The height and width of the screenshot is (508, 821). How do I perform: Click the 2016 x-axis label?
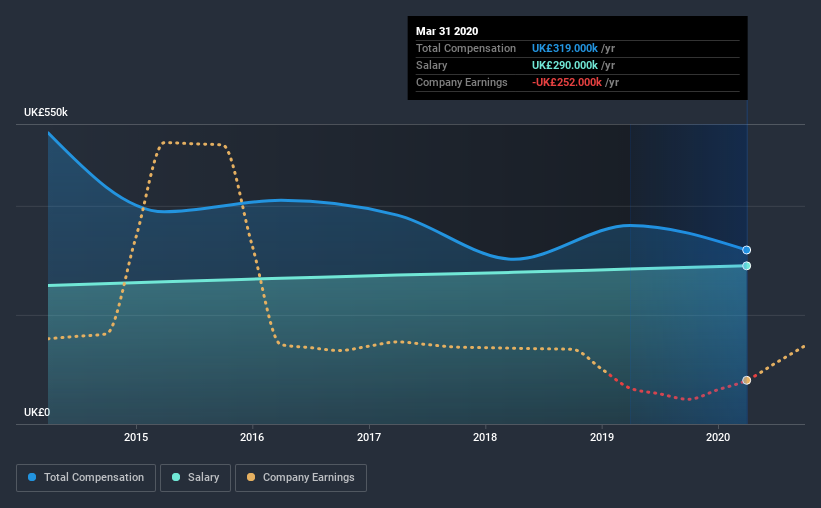(x=252, y=437)
